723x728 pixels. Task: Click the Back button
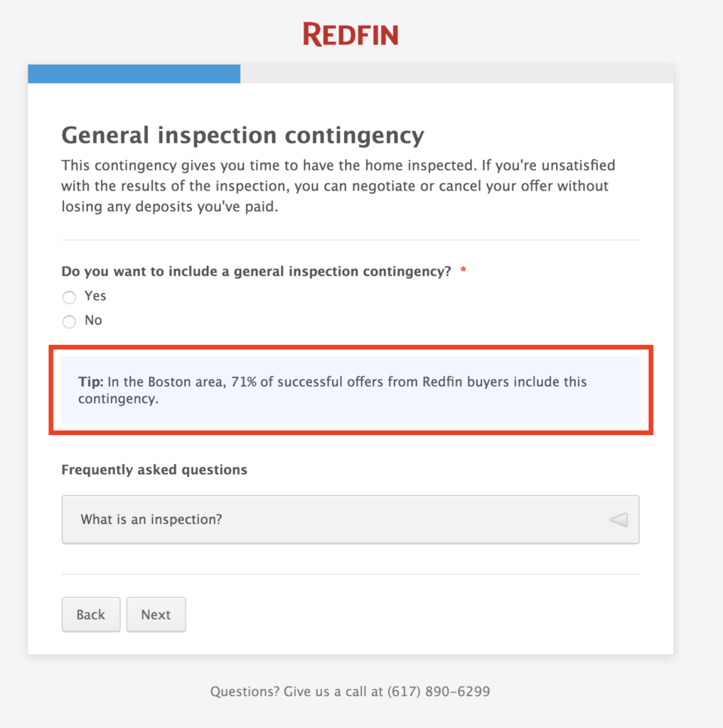(x=90, y=614)
